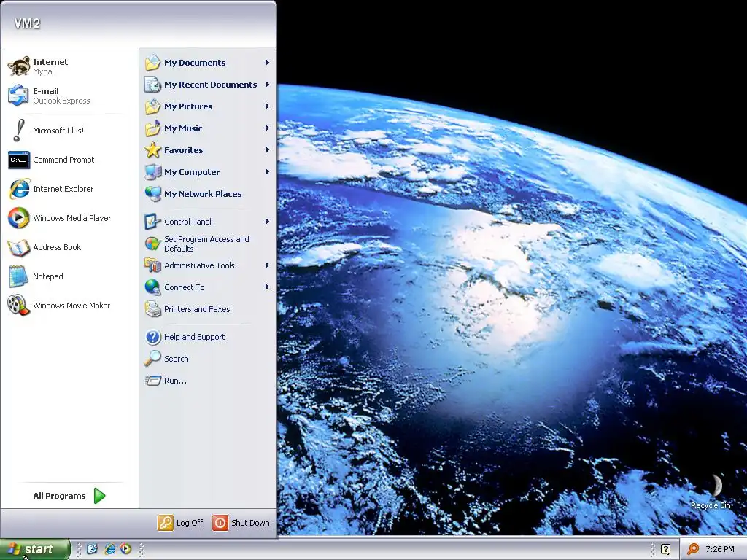Expand My Pictures submenu arrow

pos(267,106)
